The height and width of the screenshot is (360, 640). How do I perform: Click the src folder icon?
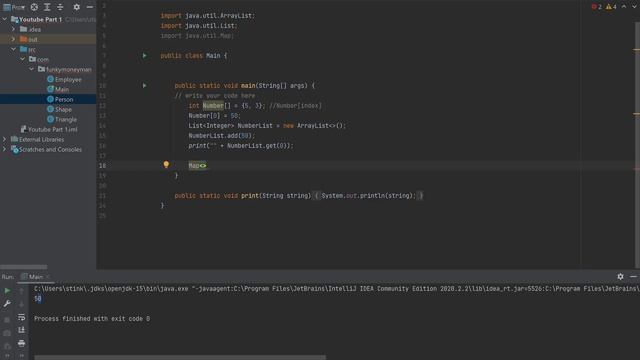pyautogui.click(x=23, y=49)
